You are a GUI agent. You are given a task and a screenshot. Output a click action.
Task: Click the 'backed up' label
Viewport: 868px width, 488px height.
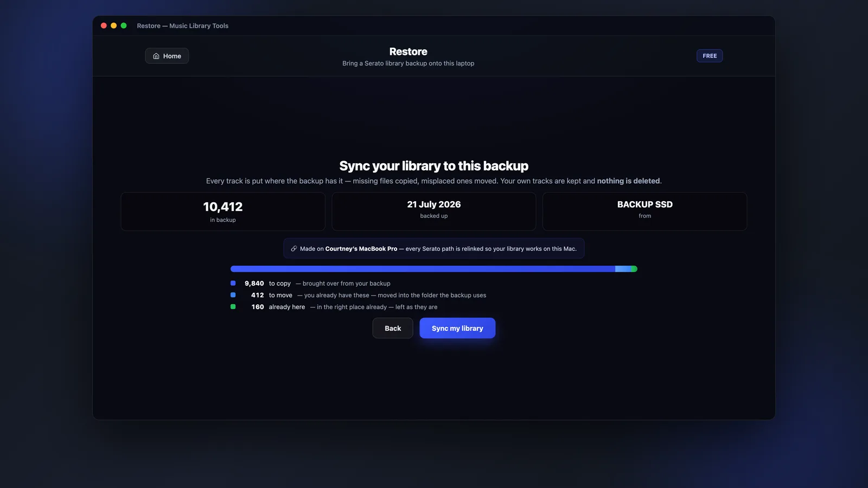pos(434,216)
